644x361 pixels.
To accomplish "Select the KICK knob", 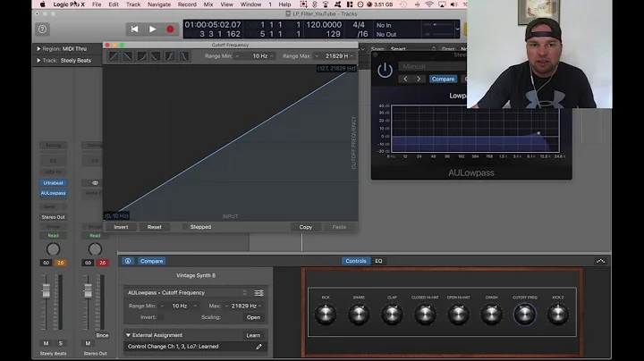I will [326, 315].
